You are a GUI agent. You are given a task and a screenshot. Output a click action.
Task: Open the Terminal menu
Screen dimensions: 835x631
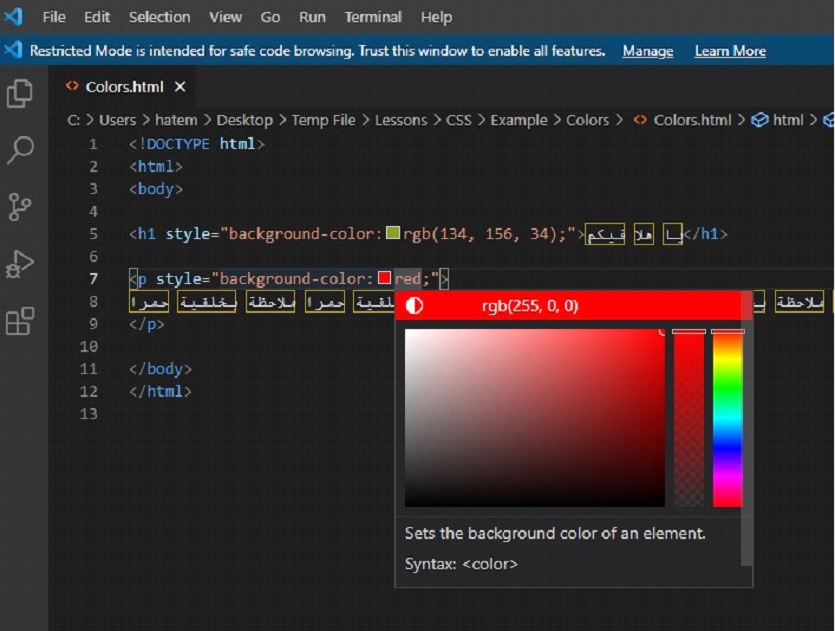[373, 17]
